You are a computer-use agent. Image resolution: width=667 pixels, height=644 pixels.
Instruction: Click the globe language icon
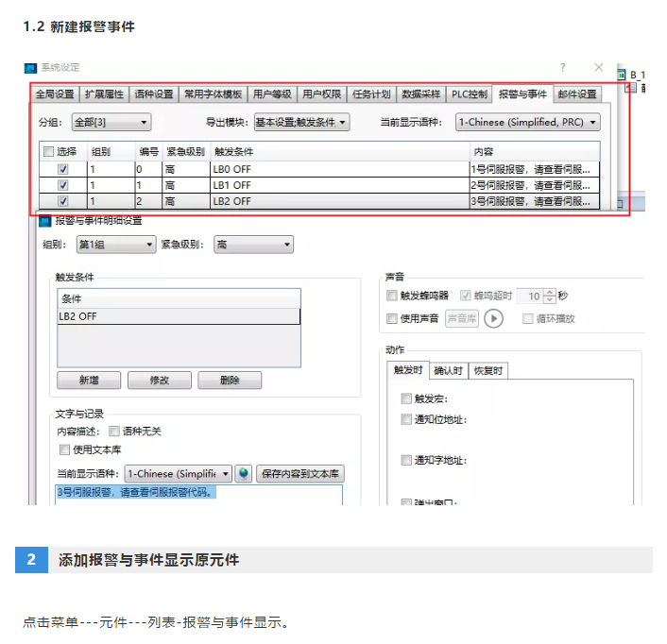[x=244, y=473]
